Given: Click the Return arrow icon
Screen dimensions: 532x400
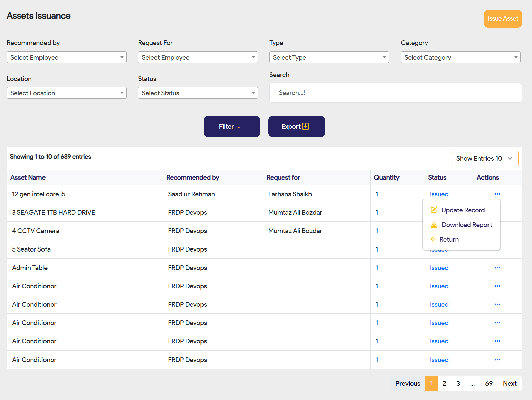Looking at the screenshot, I should pos(433,239).
